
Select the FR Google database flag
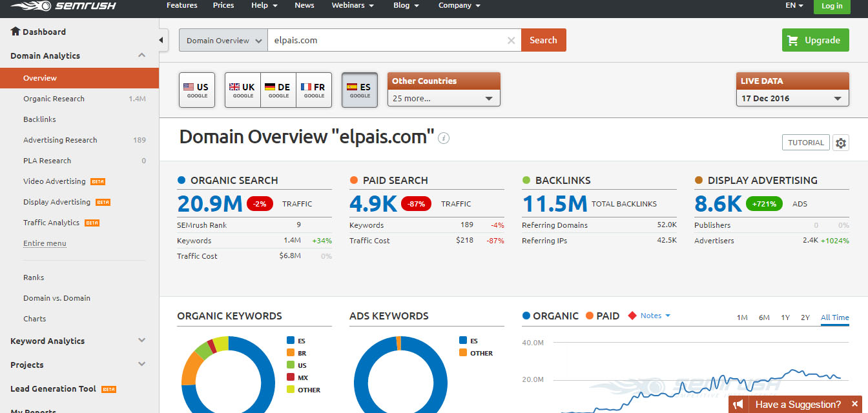pos(314,90)
